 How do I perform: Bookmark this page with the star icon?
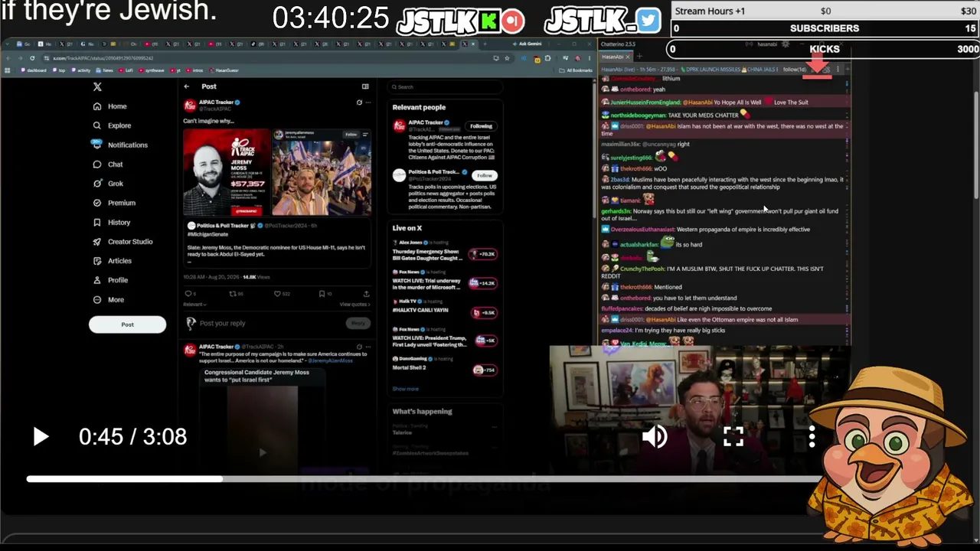pyautogui.click(x=507, y=58)
